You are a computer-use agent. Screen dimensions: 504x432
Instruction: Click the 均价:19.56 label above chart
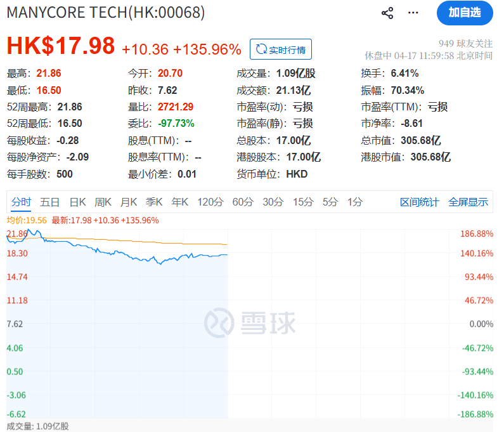pyautogui.click(x=27, y=220)
